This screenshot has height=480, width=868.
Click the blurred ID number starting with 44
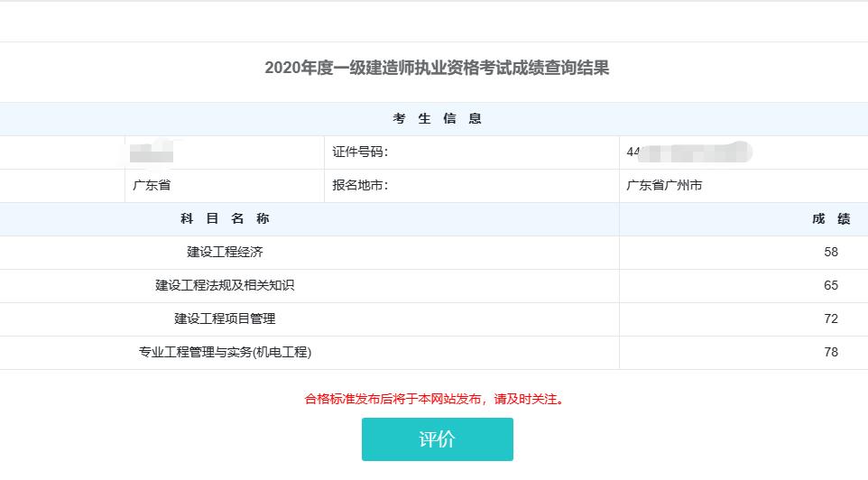pyautogui.click(x=689, y=152)
